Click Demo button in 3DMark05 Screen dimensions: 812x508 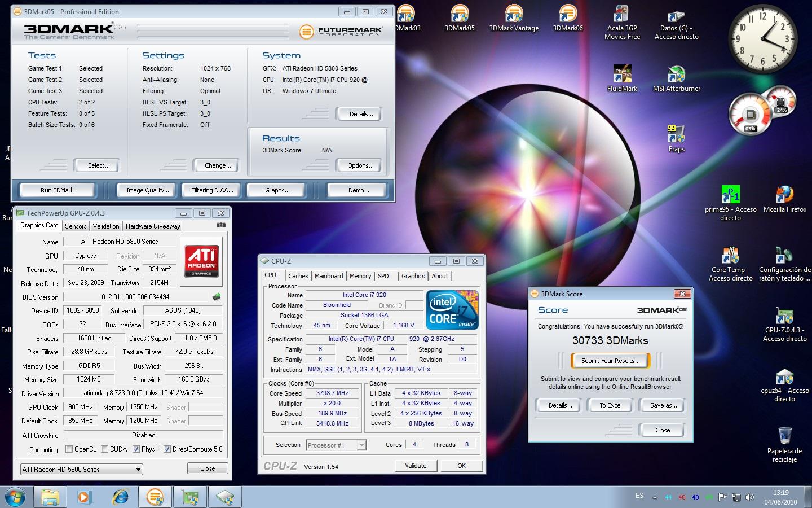click(358, 190)
